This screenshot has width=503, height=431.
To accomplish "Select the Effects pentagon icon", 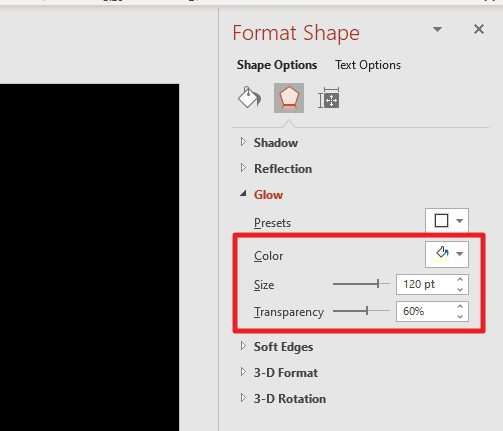I will click(x=289, y=98).
